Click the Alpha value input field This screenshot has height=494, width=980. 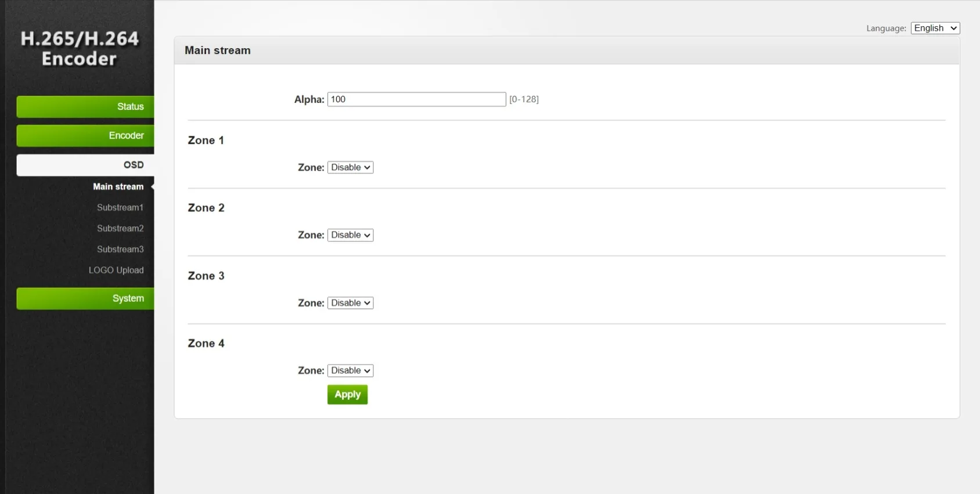point(416,99)
